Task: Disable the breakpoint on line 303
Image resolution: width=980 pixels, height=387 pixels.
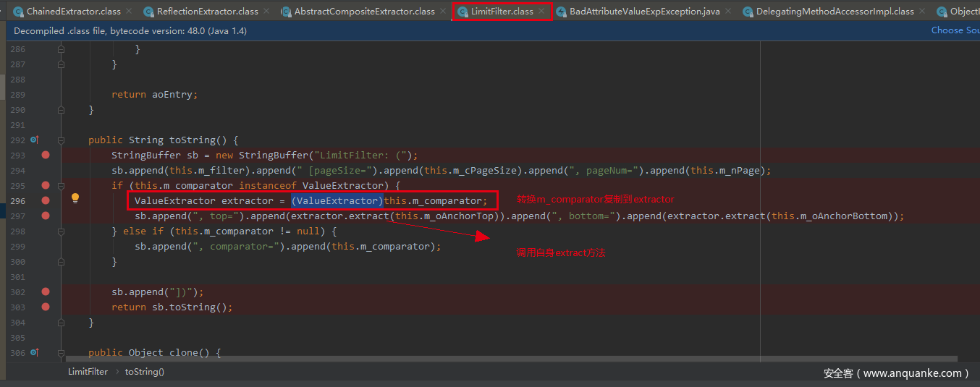Action: coord(46,307)
